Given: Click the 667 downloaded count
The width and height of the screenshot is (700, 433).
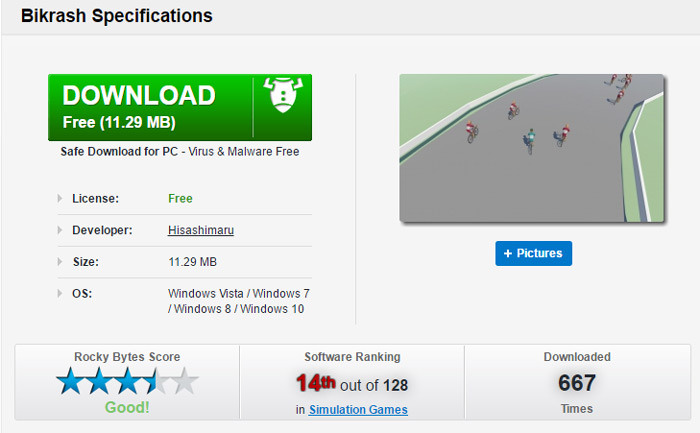Looking at the screenshot, I should [x=577, y=383].
